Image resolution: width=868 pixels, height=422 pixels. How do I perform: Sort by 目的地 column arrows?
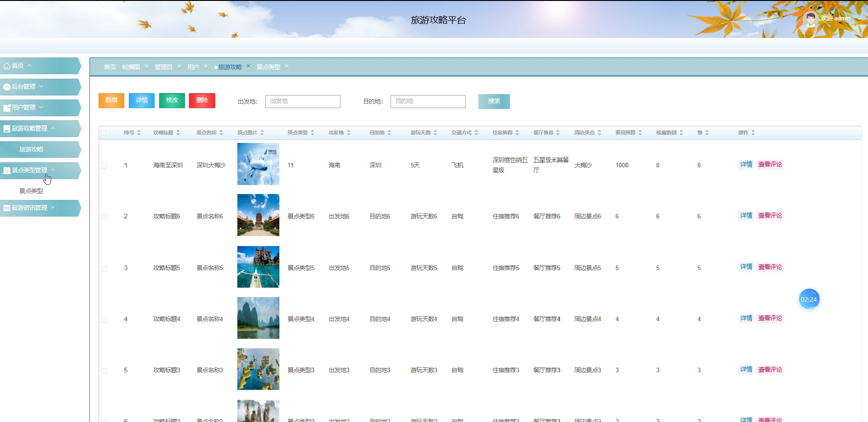tap(389, 133)
